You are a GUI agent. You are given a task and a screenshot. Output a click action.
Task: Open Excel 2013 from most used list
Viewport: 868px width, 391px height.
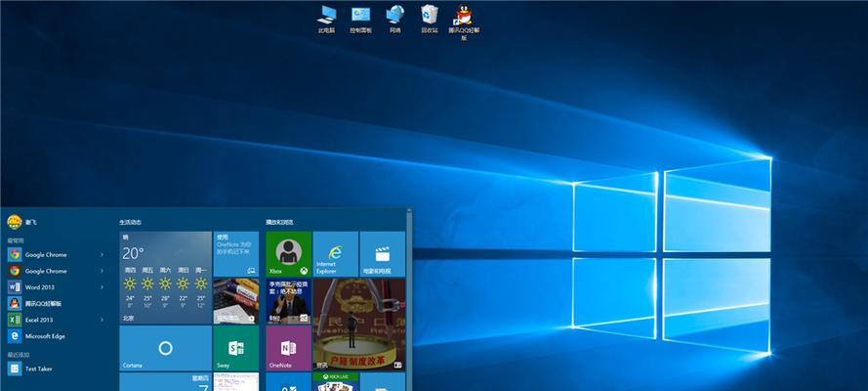(56, 320)
